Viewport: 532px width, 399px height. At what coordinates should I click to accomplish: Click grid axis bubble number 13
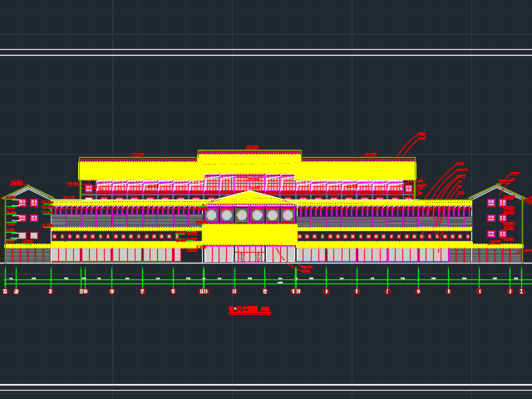point(234,292)
